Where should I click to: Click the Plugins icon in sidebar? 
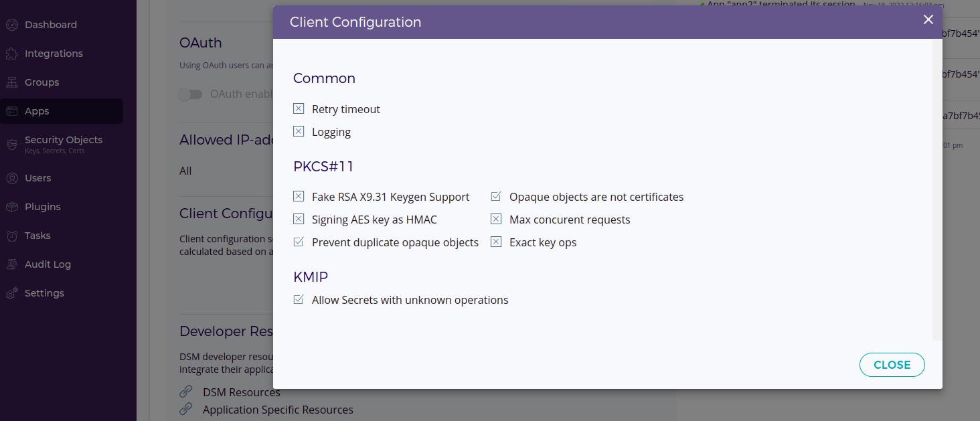12,207
